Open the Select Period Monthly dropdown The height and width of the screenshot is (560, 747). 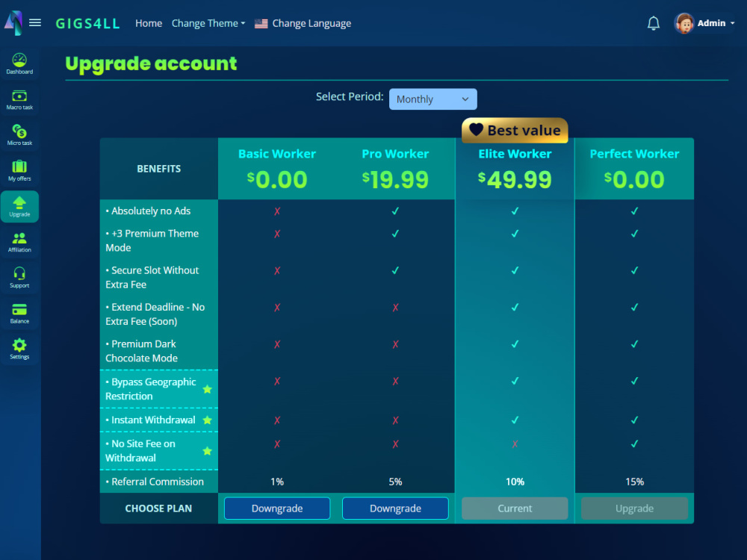pos(433,99)
